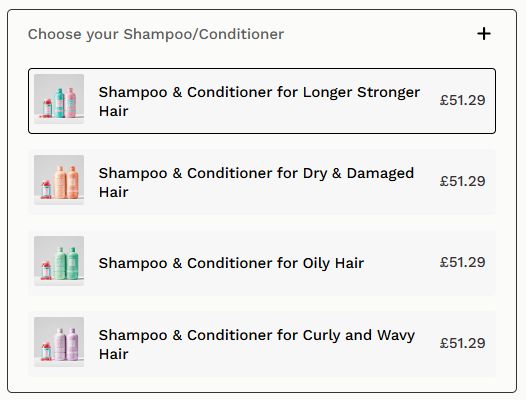Click the £51.29 price for Dry & Damaged Hair
Image resolution: width=526 pixels, height=400 pixels.
[462, 181]
